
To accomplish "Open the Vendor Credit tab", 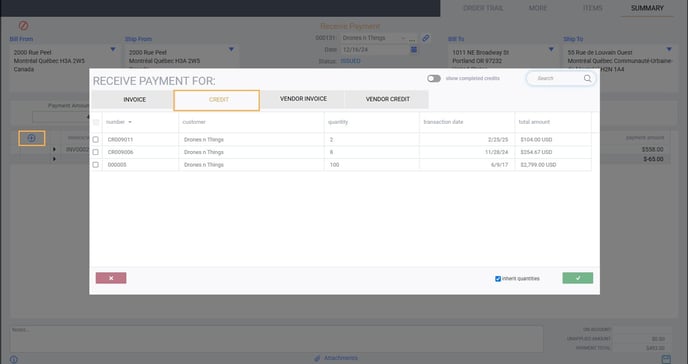I will coord(387,99).
